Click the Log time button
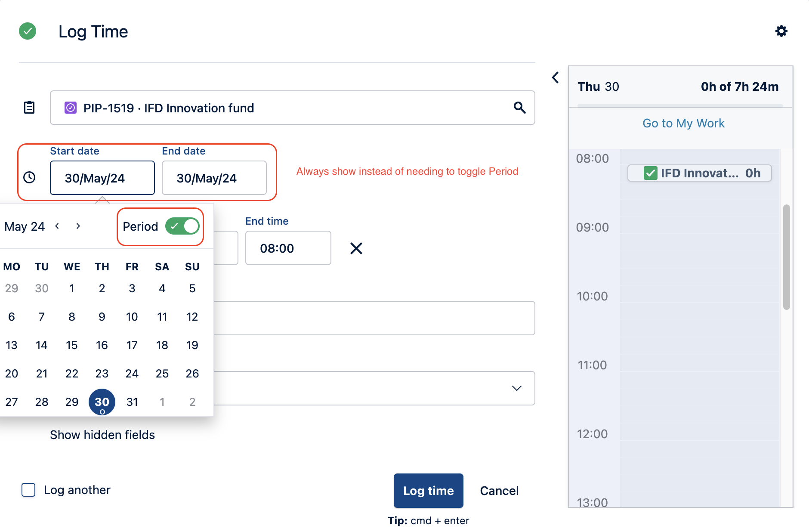Viewport: 809px width, 532px height. click(x=428, y=491)
